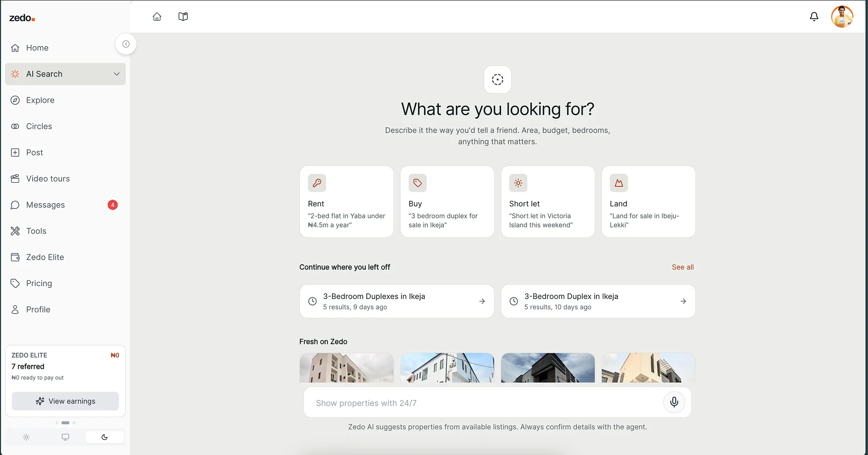The image size is (868, 455).
Task: Open Tools in the sidebar
Action: 65,231
